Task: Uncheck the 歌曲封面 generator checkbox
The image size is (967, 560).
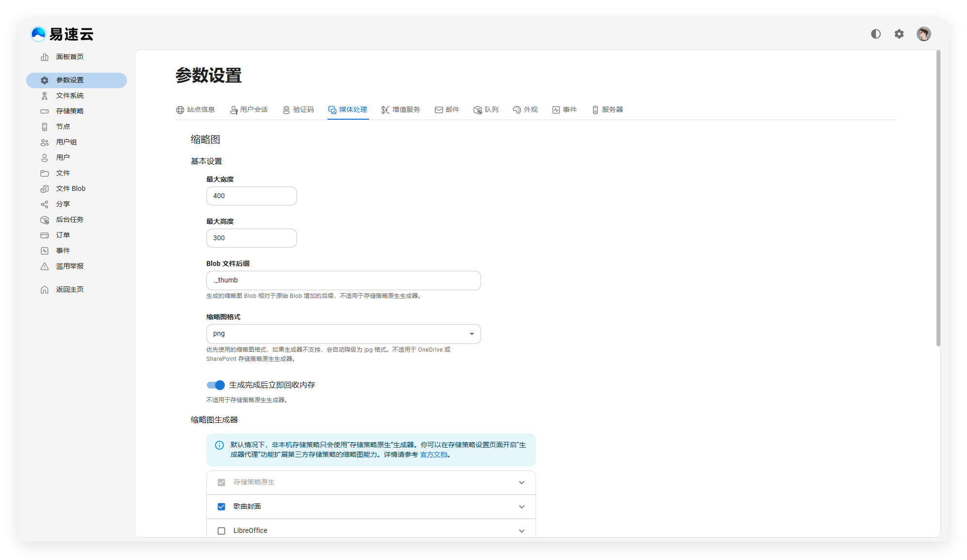Action: click(x=221, y=507)
